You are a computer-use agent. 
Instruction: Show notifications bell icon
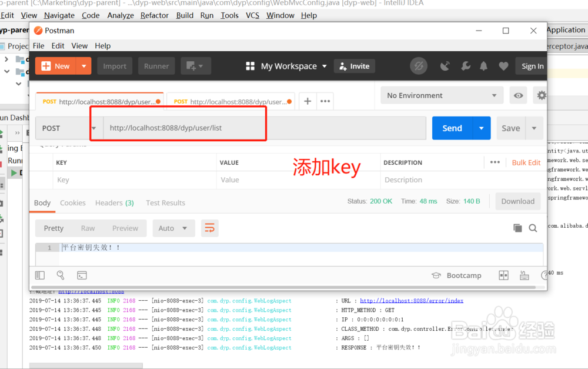[x=484, y=66]
